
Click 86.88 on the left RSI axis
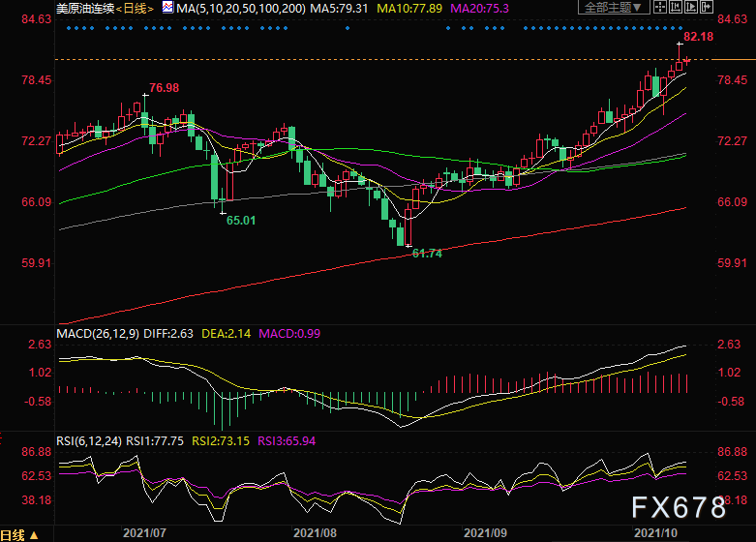tap(37, 452)
